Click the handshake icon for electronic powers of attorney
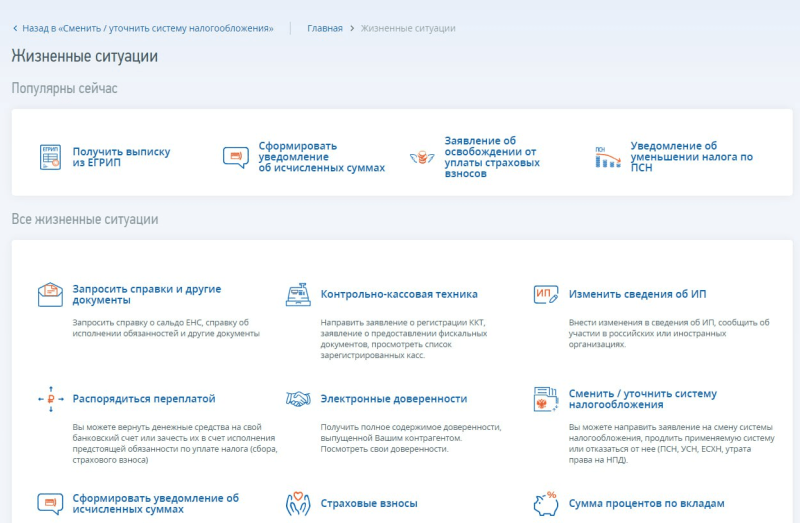This screenshot has height=523, width=800. pos(298,399)
